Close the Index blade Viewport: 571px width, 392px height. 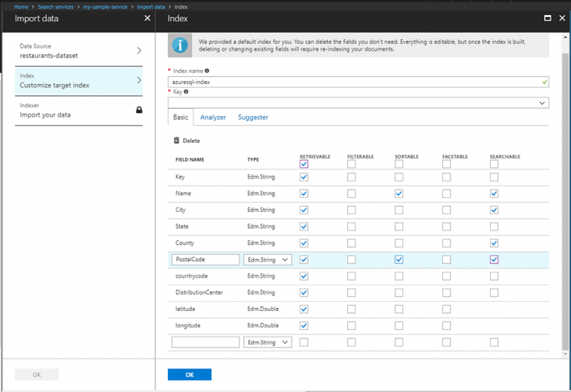[x=561, y=18]
